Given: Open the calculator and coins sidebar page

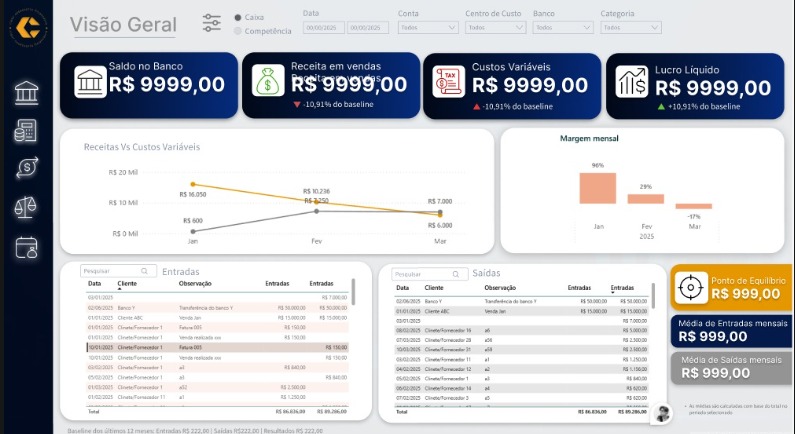Looking at the screenshot, I should coord(26,131).
